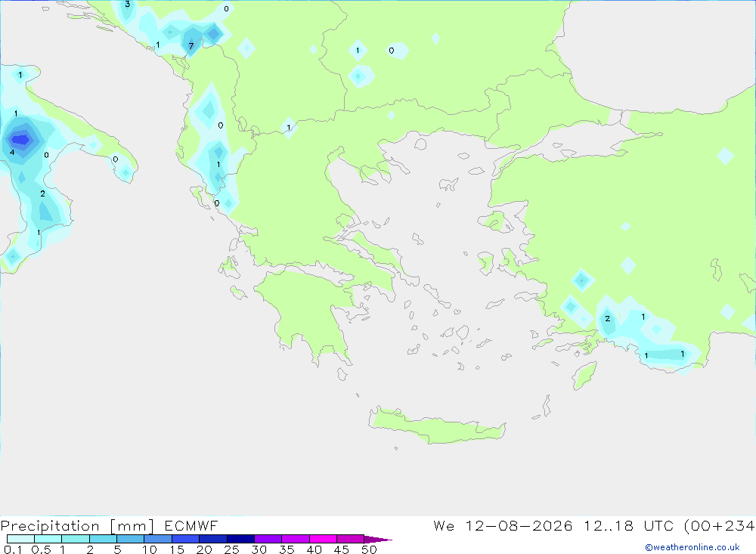Click the '35' legend scale label
756x554 pixels.
pyautogui.click(x=287, y=549)
